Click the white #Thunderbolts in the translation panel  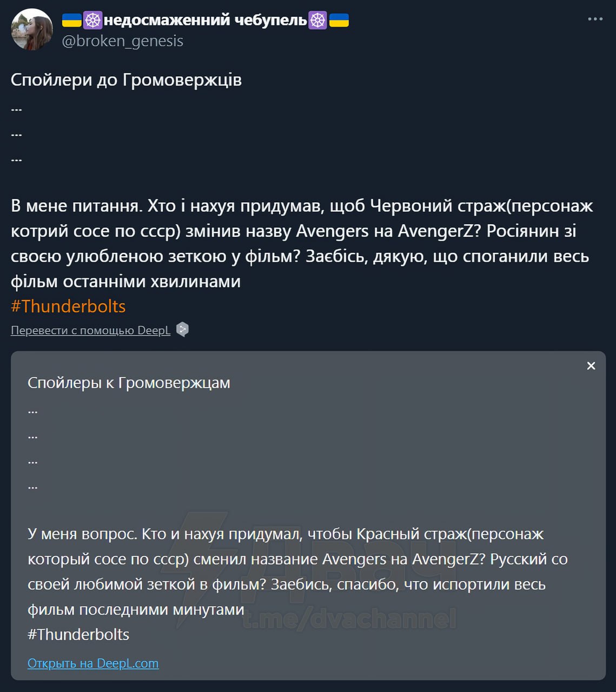pos(78,634)
